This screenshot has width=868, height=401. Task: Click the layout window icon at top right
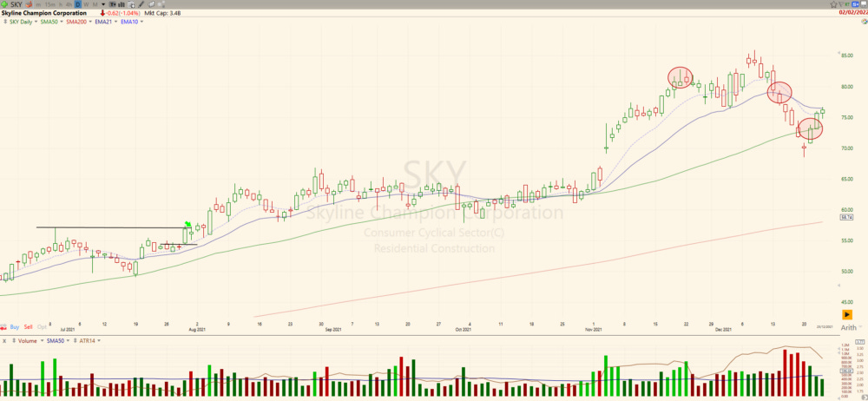coord(864,4)
